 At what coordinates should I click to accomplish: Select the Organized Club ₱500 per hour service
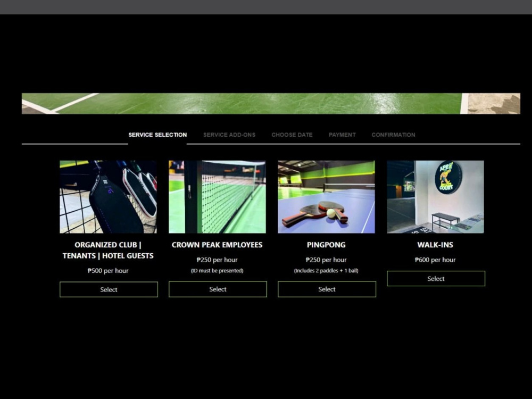pos(109,289)
